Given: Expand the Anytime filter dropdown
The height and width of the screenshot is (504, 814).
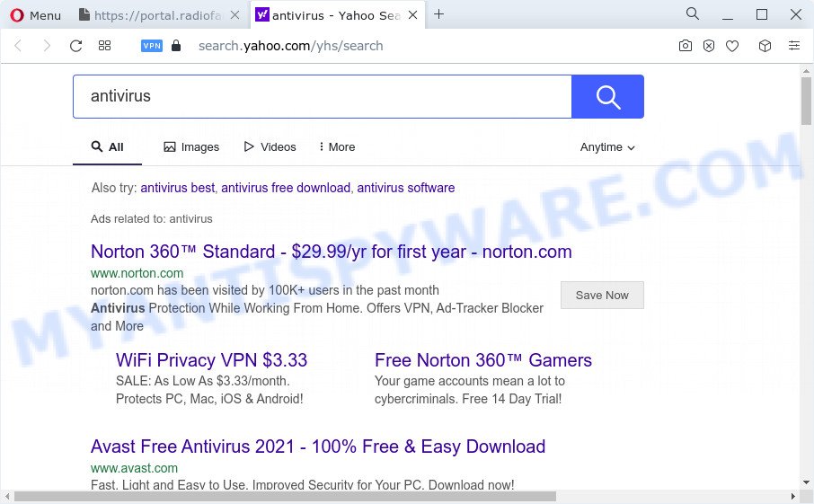Looking at the screenshot, I should [607, 147].
